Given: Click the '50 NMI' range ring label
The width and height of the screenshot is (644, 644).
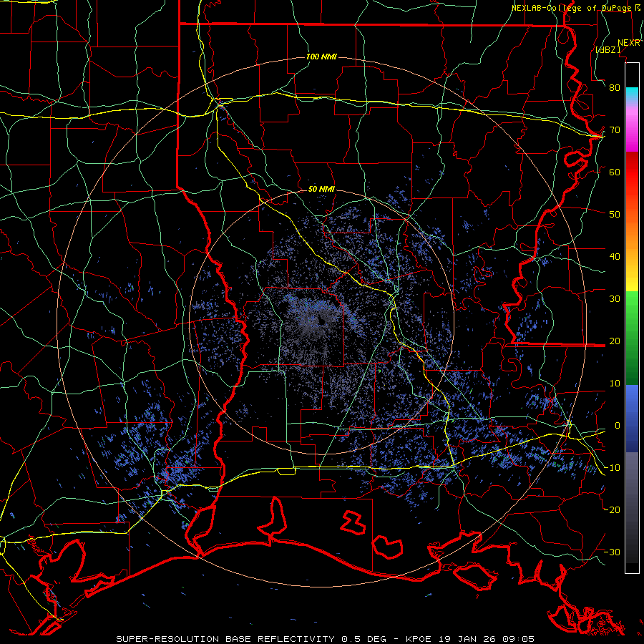Looking at the screenshot, I should pos(321,190).
